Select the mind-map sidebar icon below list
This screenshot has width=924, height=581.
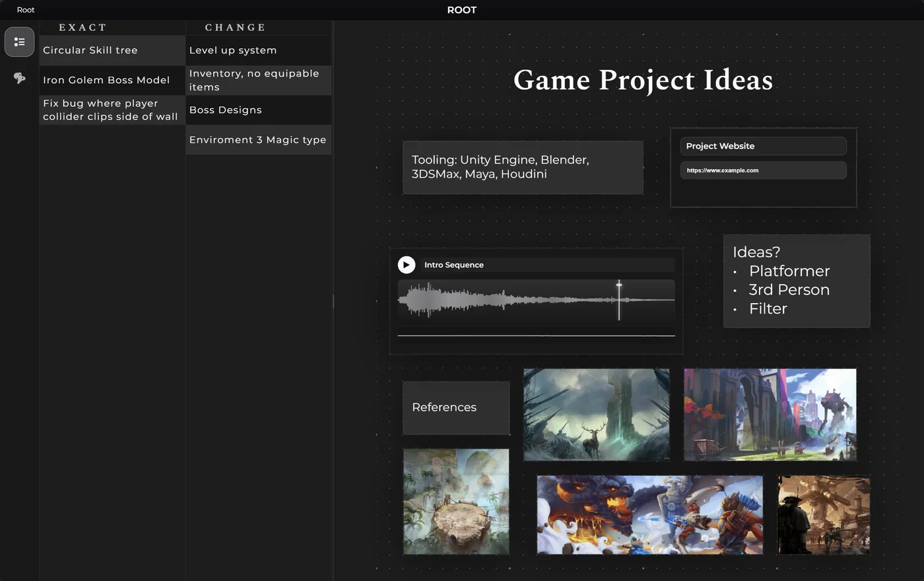coord(19,78)
